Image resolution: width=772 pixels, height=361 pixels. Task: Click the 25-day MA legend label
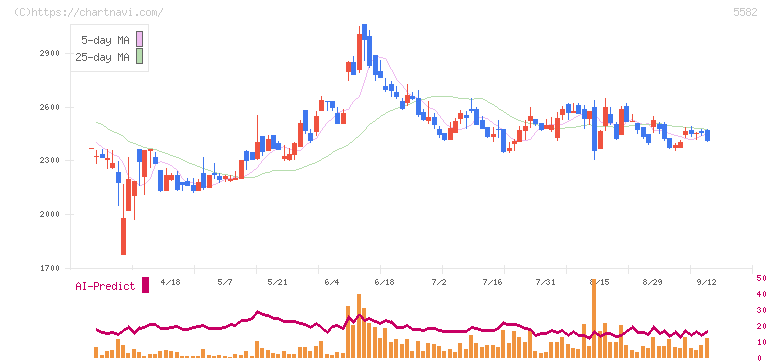pos(102,57)
